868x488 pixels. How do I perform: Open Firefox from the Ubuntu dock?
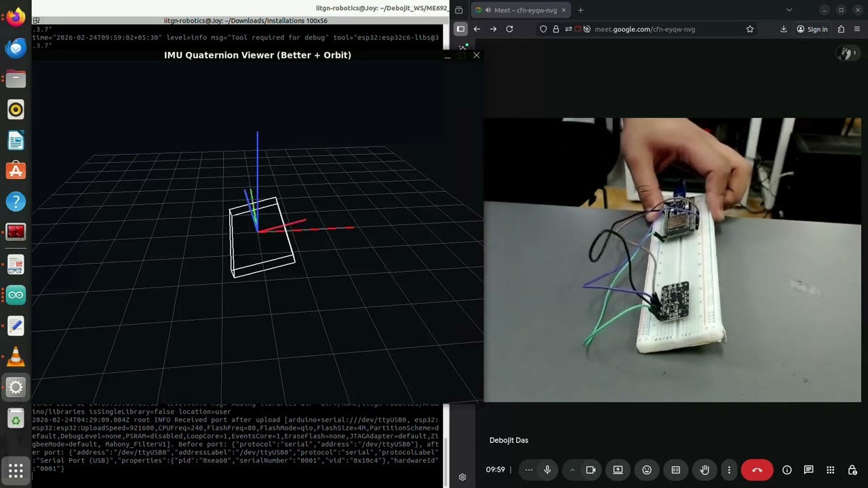click(x=16, y=16)
